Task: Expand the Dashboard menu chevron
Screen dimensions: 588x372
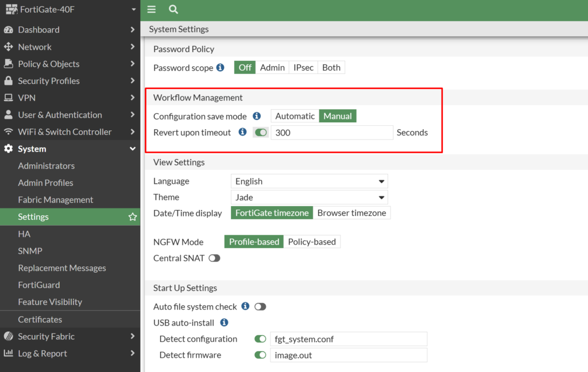Action: [x=133, y=29]
